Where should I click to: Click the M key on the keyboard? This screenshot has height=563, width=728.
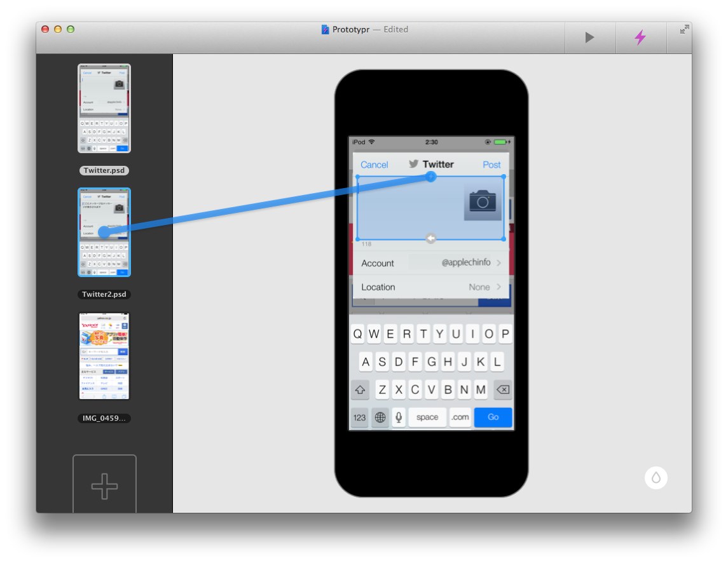[481, 390]
